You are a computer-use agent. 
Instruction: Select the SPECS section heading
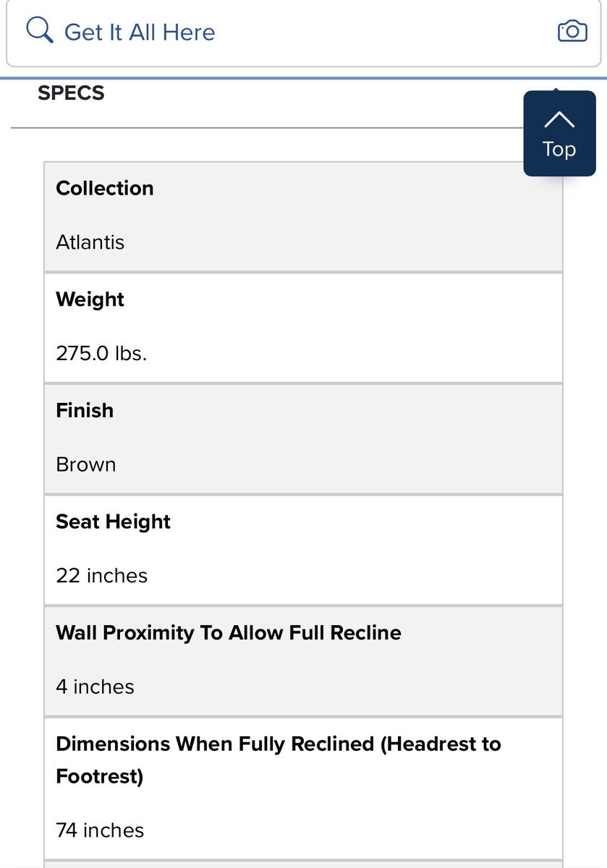71,93
